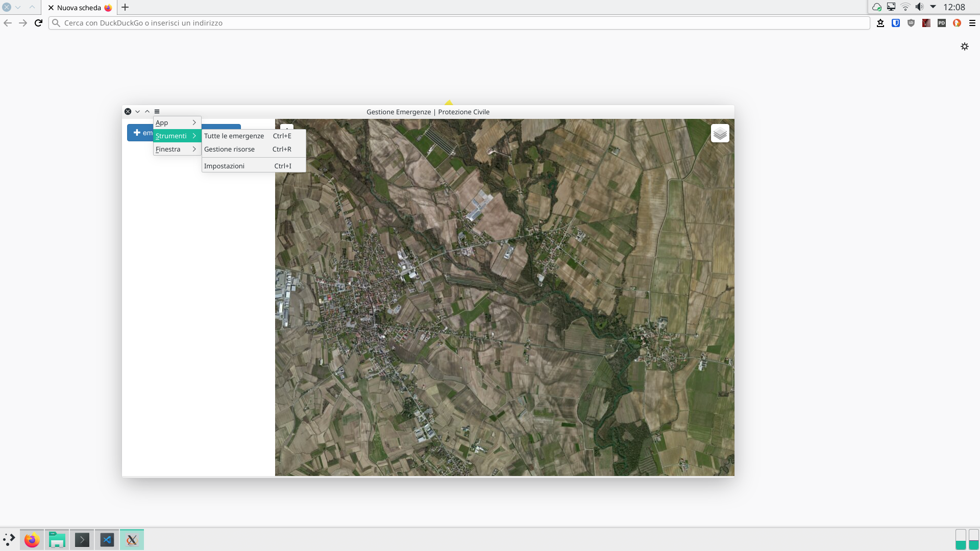Go forward in Firefox navigation

[23, 23]
